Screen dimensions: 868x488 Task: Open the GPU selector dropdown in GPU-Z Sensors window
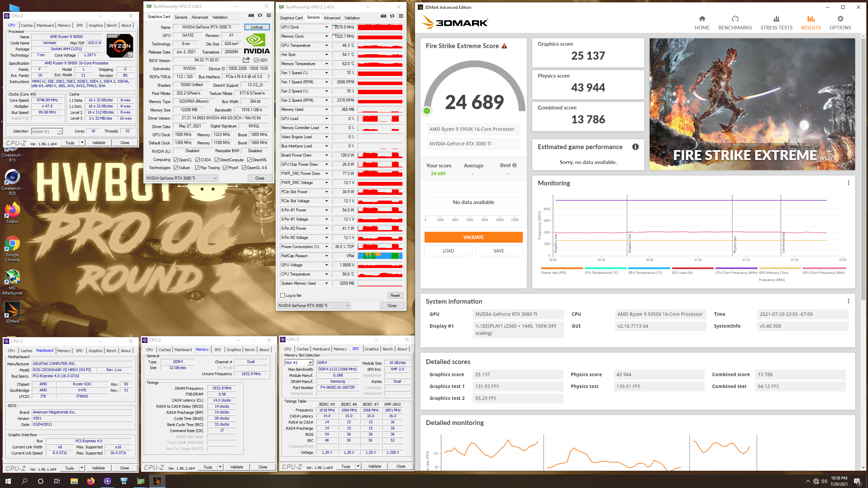point(314,306)
